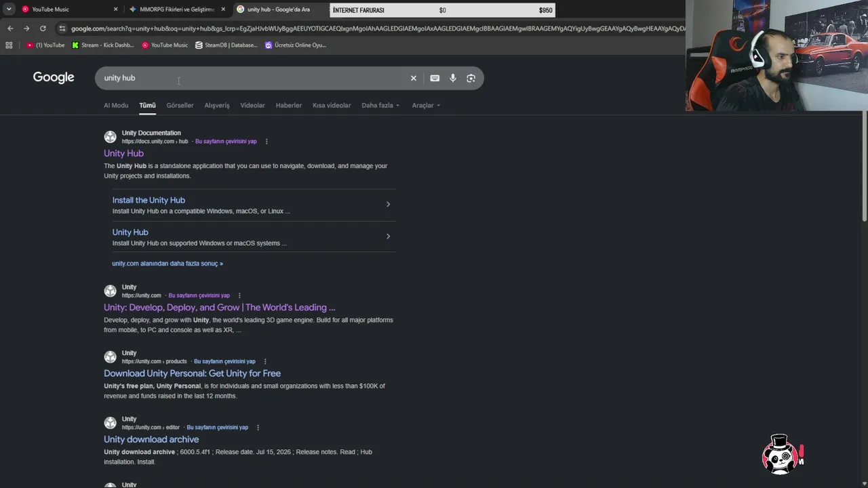This screenshot has height=488, width=868.
Task: Open the Unity Hub documentation result title
Action: click(x=123, y=153)
